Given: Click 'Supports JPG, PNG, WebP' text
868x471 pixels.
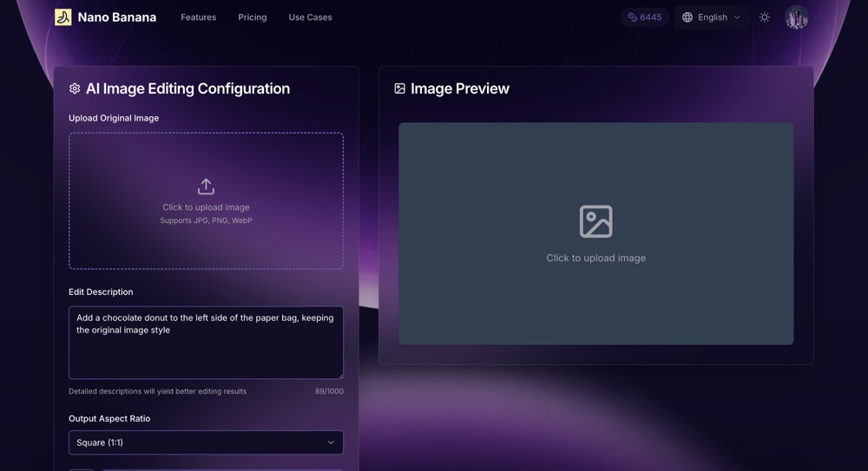Looking at the screenshot, I should click(206, 220).
